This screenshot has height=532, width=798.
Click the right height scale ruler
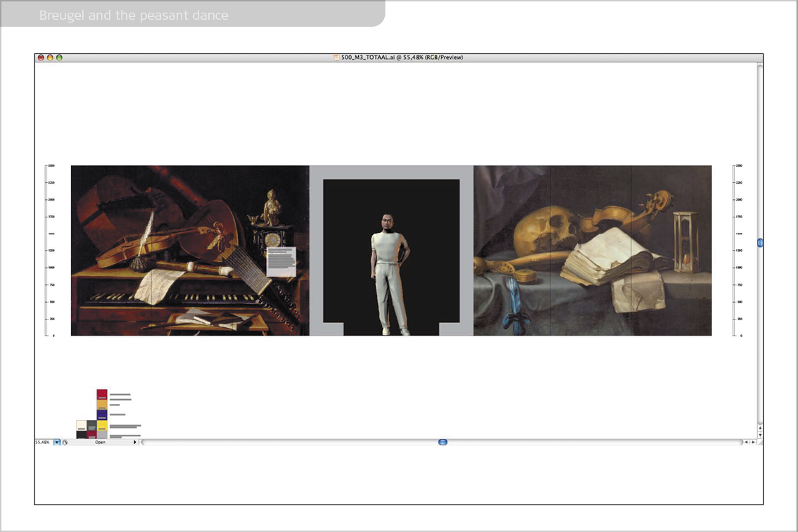(737, 251)
